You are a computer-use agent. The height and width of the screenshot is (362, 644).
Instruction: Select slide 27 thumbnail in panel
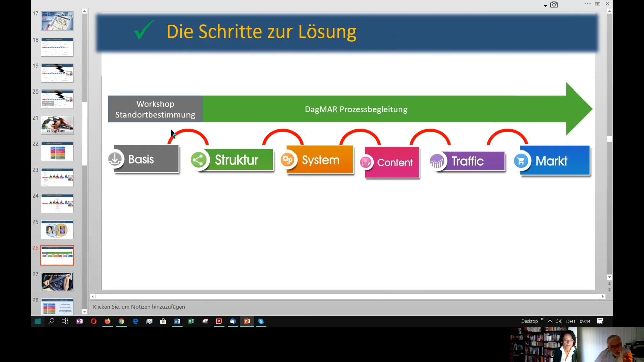57,282
